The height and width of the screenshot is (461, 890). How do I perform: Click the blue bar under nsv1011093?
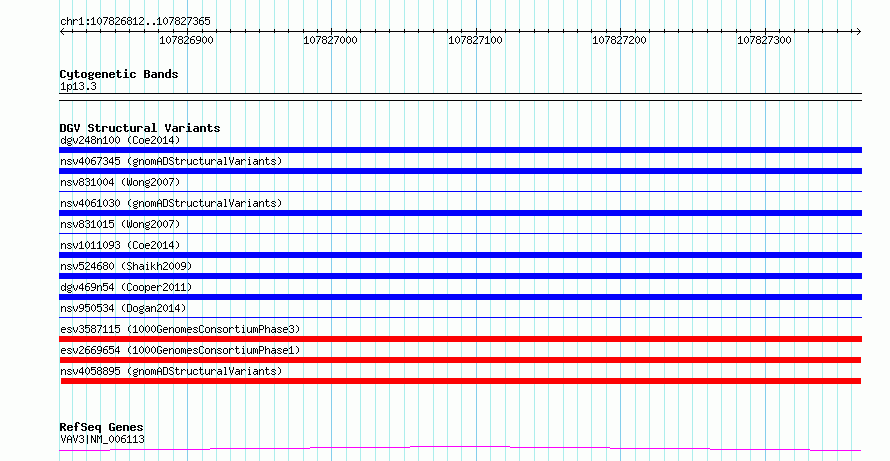point(460,255)
